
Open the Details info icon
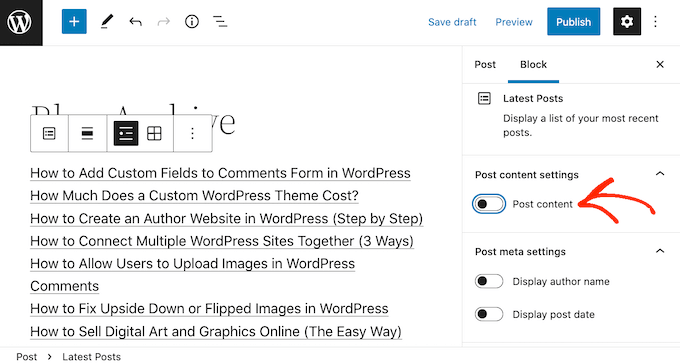coord(192,22)
